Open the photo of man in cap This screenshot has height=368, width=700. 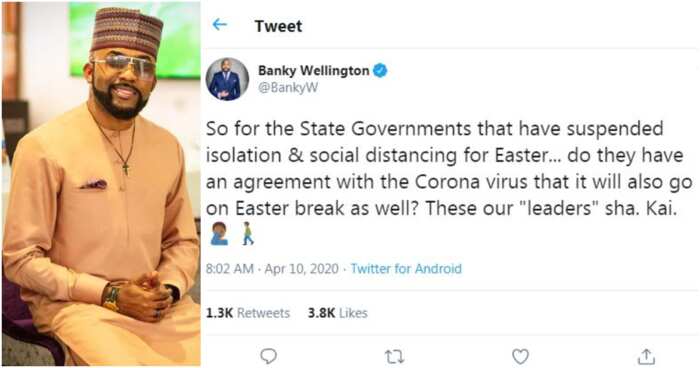pos(101,184)
